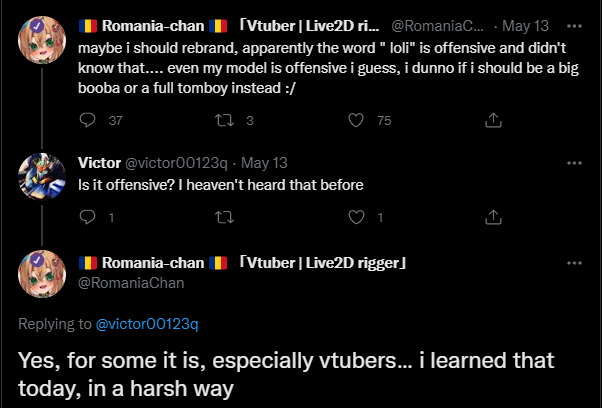
Task: Open more options on Victor's tweet
Action: [574, 163]
